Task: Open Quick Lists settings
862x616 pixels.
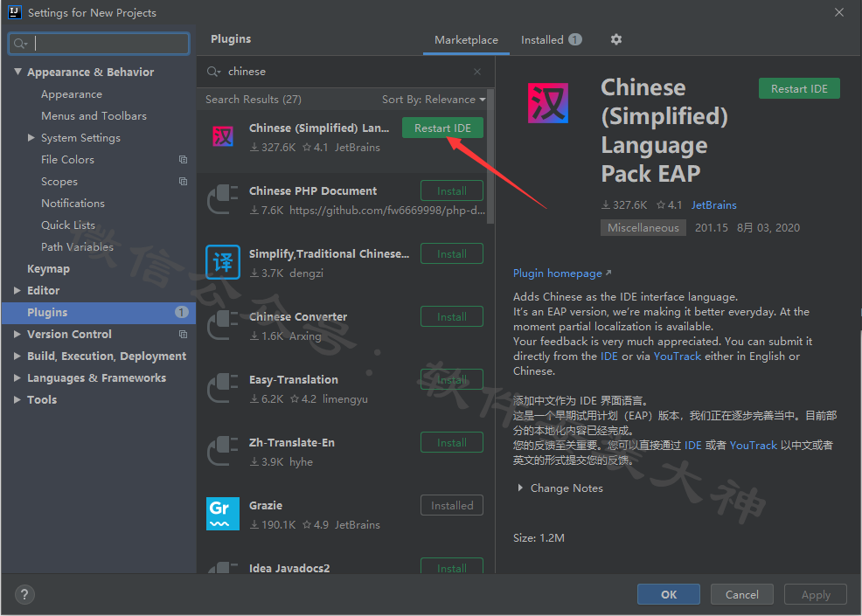Action: tap(68, 225)
